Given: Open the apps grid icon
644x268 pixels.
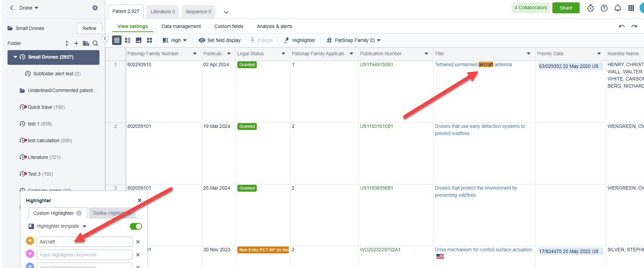Looking at the screenshot, I should (x=631, y=8).
